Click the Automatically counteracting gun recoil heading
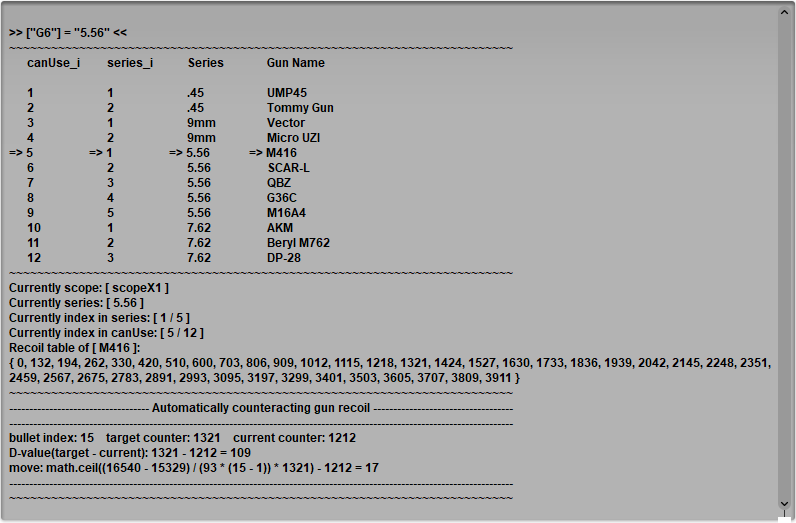 point(261,408)
